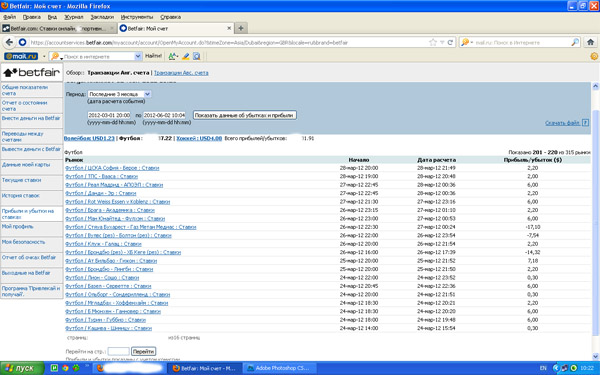
Task: Open the Закладки menu
Action: pyautogui.click(x=102, y=17)
